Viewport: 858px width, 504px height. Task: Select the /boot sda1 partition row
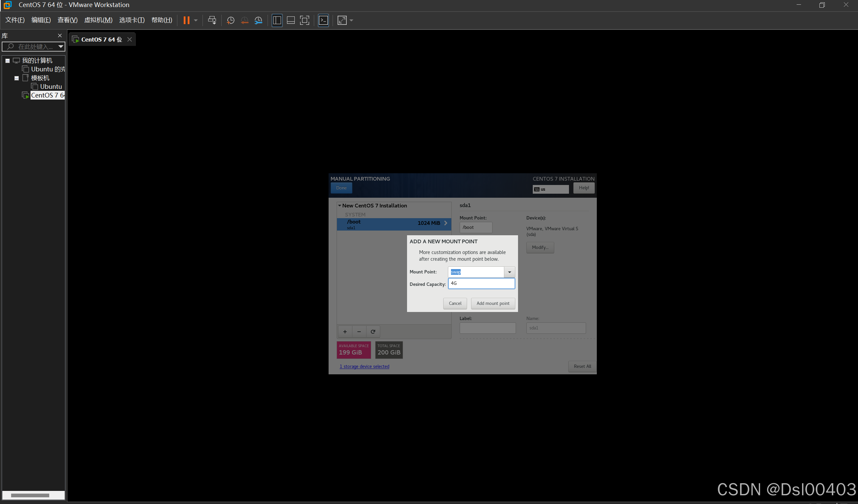pyautogui.click(x=394, y=224)
